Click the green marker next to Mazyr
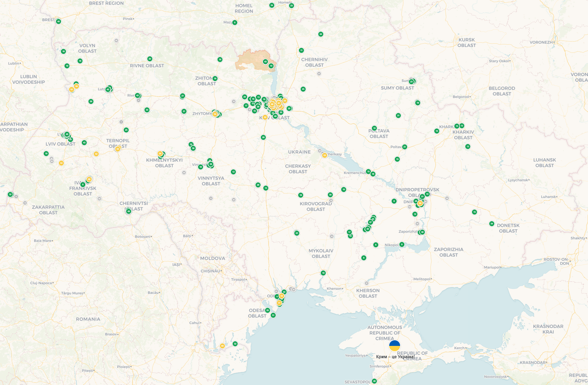The width and height of the screenshot is (588, 385). tap(235, 23)
